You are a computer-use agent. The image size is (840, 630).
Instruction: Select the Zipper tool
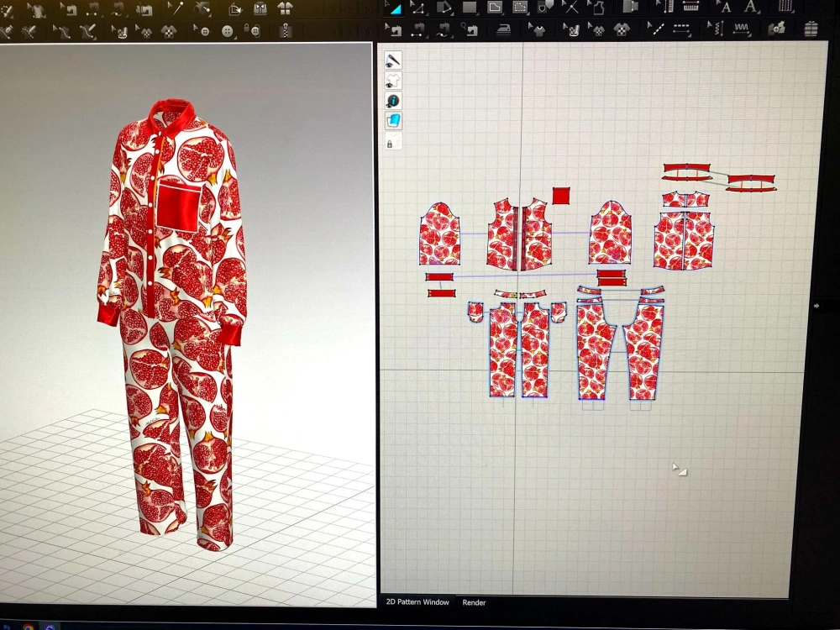[x=286, y=29]
